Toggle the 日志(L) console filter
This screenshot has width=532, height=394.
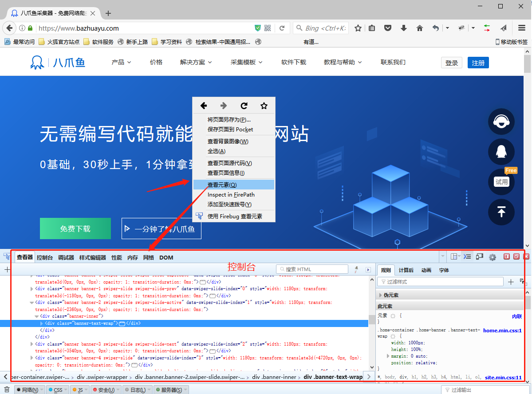[x=138, y=390]
